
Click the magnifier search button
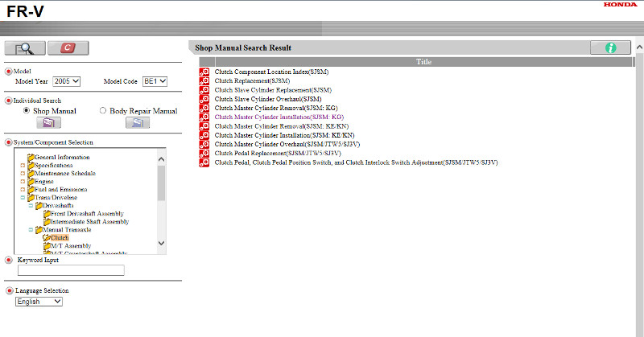click(24, 48)
